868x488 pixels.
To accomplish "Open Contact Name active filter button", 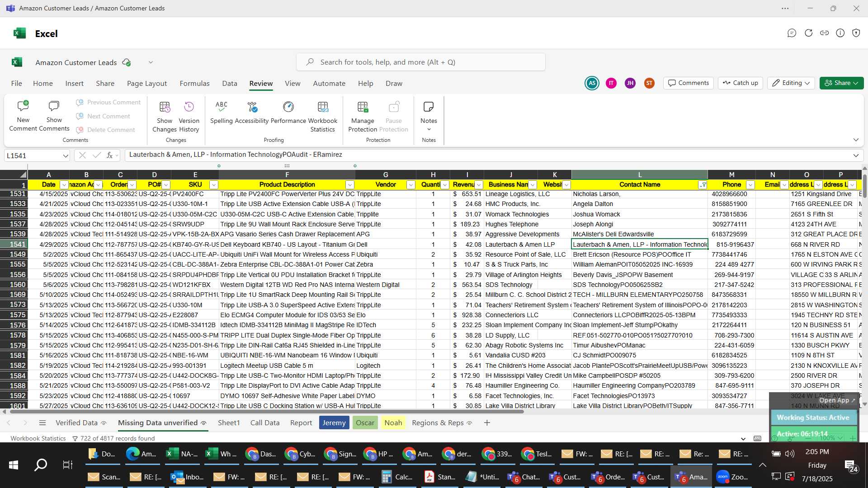I will coord(703,185).
